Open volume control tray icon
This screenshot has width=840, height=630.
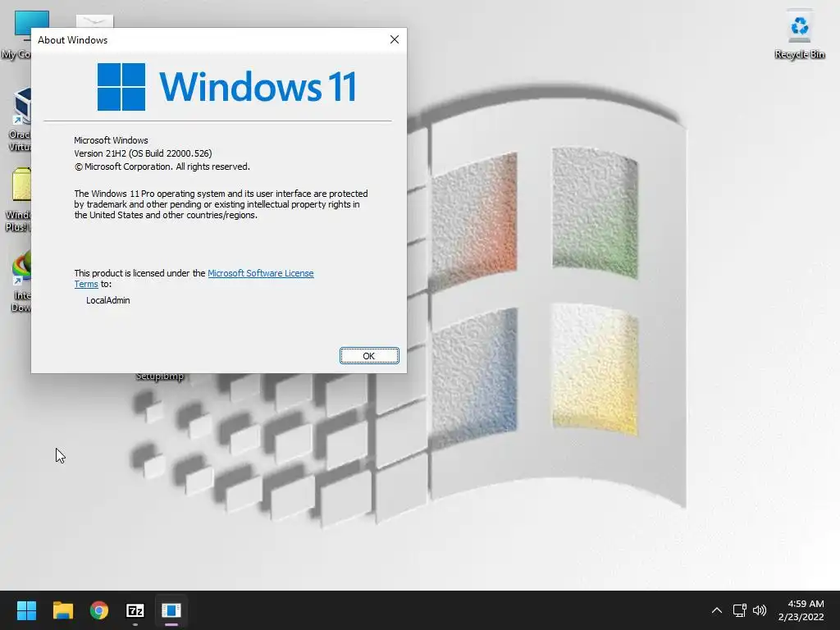point(760,610)
